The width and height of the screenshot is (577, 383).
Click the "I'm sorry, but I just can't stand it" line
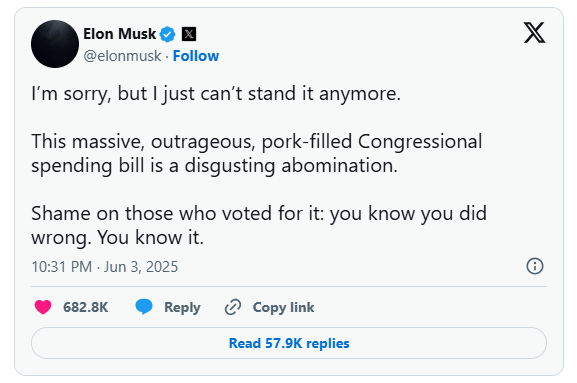coord(216,93)
